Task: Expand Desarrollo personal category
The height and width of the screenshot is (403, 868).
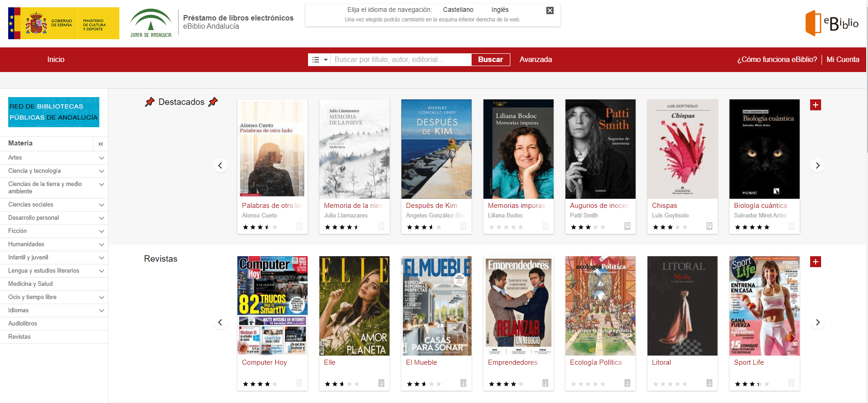Action: click(101, 218)
